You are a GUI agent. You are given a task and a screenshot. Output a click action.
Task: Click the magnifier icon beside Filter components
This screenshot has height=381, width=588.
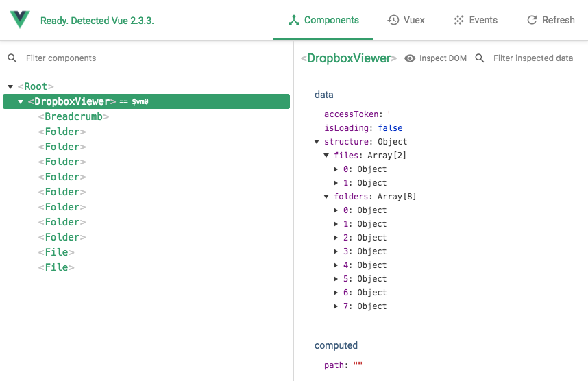tap(12, 58)
